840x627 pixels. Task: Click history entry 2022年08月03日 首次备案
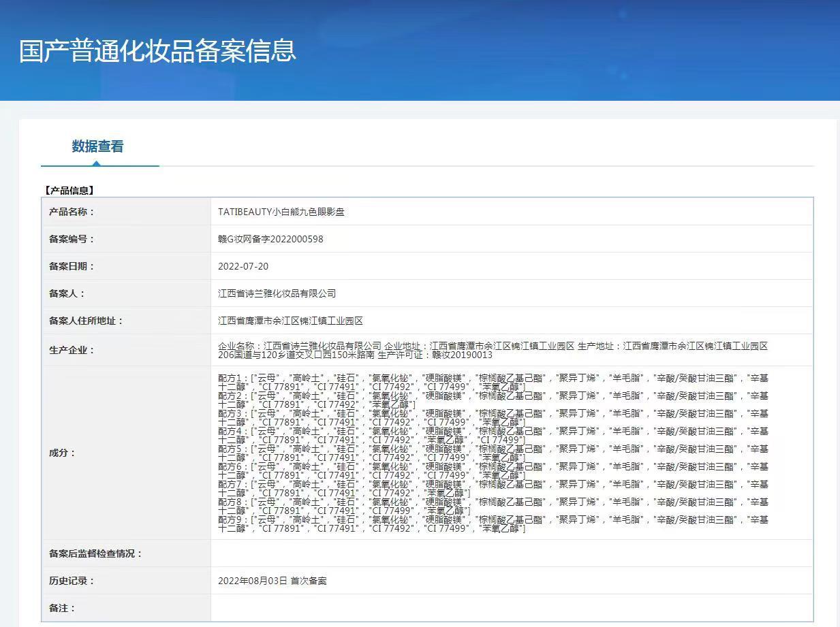click(272, 581)
